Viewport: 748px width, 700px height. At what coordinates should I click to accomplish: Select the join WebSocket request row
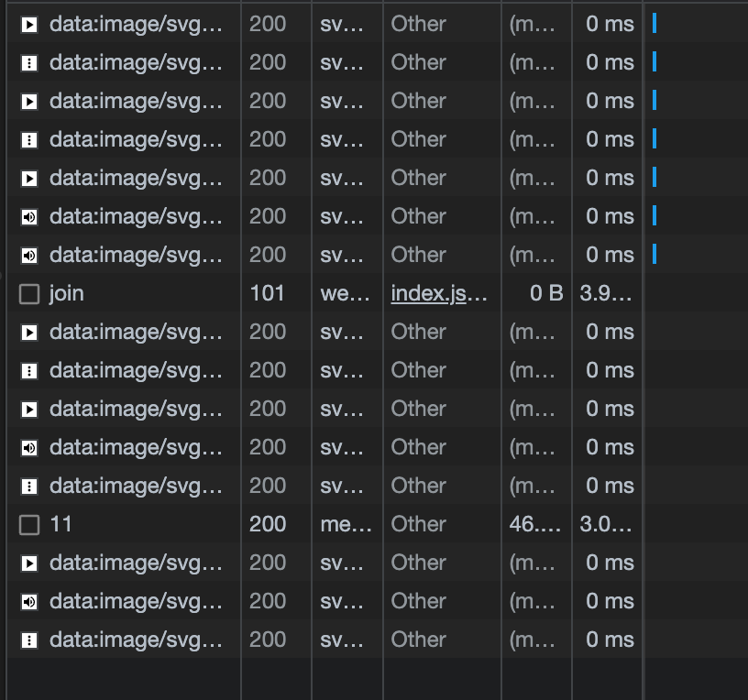coord(137,293)
